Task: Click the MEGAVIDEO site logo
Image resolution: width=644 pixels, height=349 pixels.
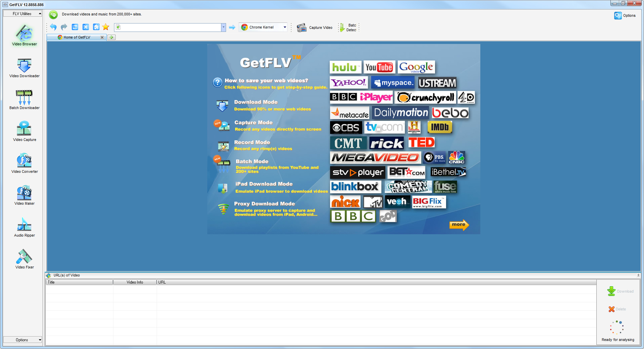Action: pos(376,157)
